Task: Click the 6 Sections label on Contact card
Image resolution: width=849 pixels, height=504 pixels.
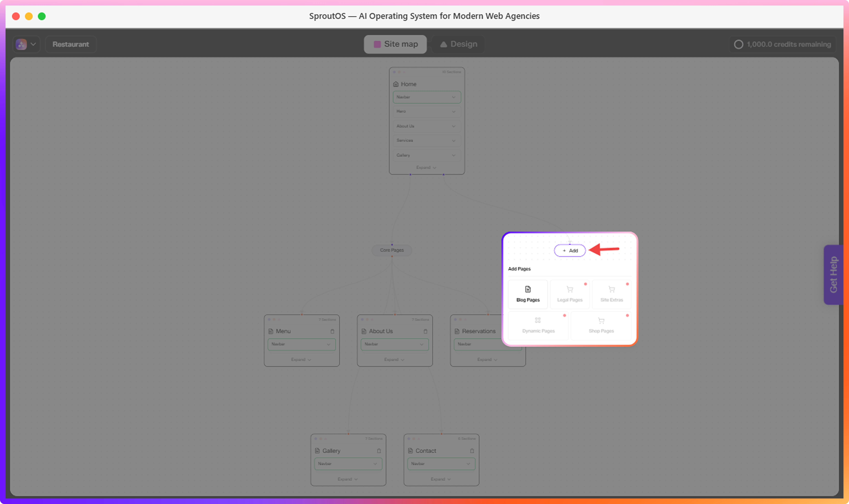Action: [x=467, y=439]
